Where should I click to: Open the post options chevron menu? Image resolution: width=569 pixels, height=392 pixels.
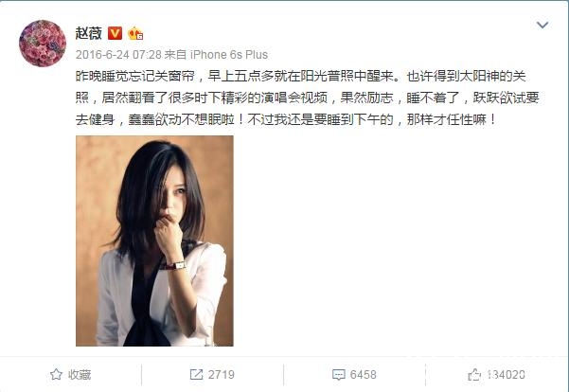click(542, 25)
